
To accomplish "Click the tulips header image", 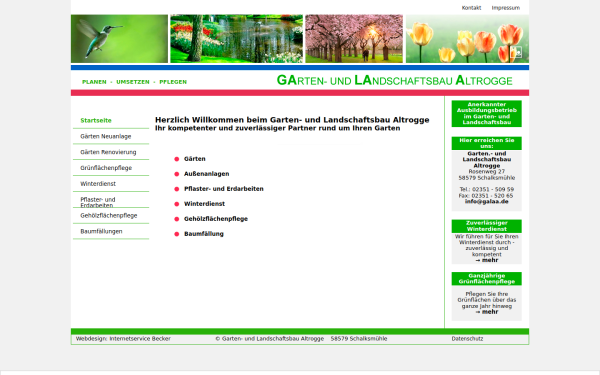I will point(467,39).
